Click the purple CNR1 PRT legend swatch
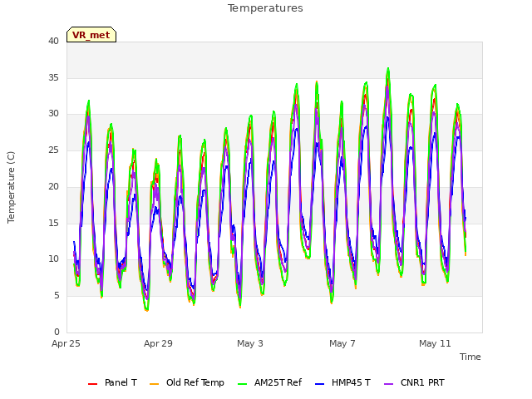This screenshot has width=532, height=399. (388, 384)
